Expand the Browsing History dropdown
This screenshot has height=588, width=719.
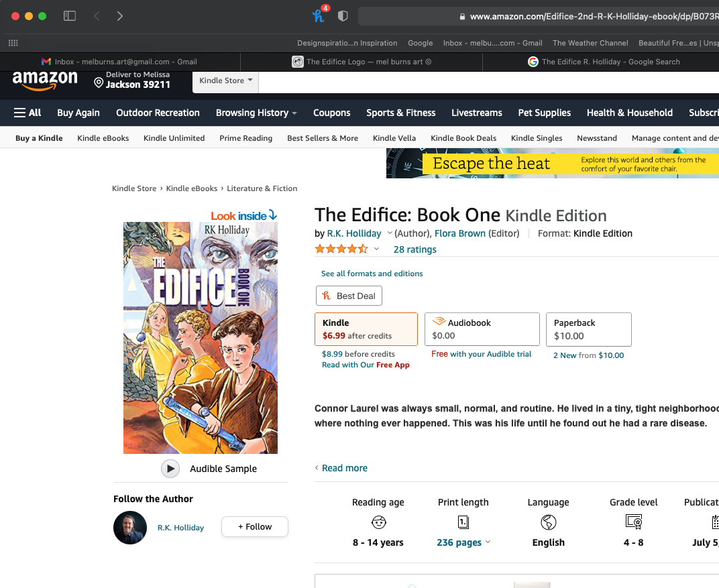tap(256, 113)
